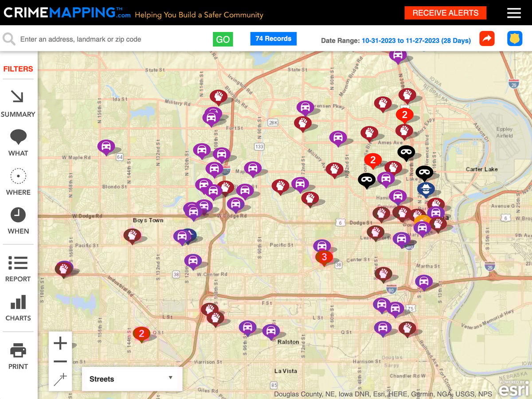
Task: Zoom in using the plus control
Action: click(60, 343)
